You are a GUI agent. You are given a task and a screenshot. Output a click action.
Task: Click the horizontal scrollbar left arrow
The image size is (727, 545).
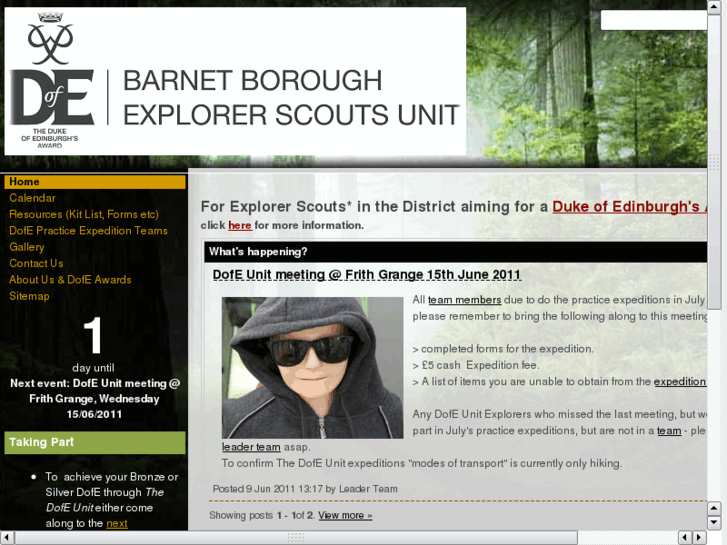pos(7,538)
